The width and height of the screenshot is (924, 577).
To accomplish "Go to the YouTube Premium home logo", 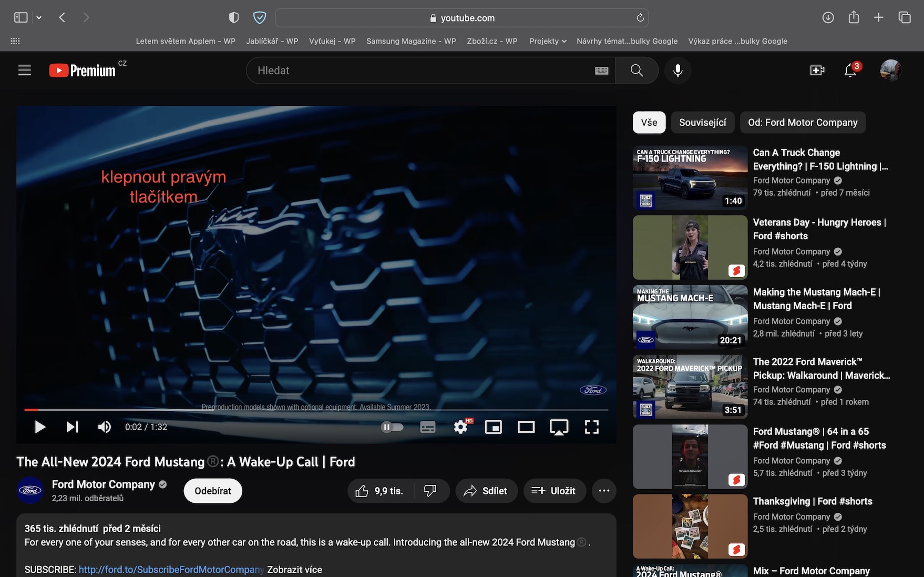I will [x=83, y=70].
